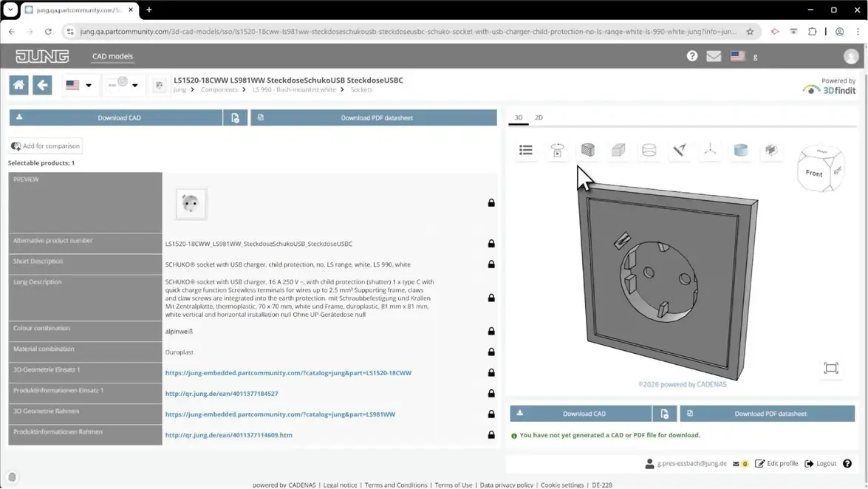Image resolution: width=868 pixels, height=489 pixels.
Task: Click the Logout link
Action: tap(821, 464)
